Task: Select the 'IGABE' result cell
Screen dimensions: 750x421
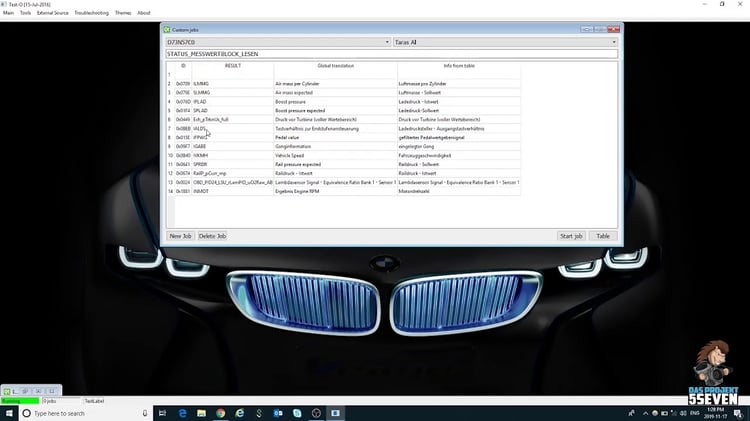Action: 232,146
